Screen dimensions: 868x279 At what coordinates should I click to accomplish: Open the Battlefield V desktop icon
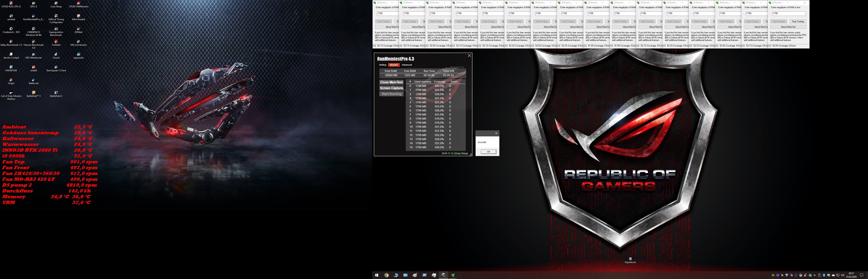point(33,94)
